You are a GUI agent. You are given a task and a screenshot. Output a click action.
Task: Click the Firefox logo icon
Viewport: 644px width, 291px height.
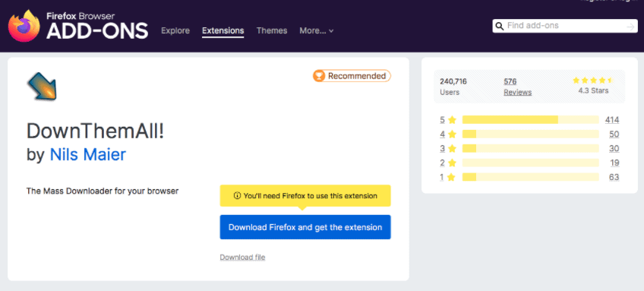24,27
